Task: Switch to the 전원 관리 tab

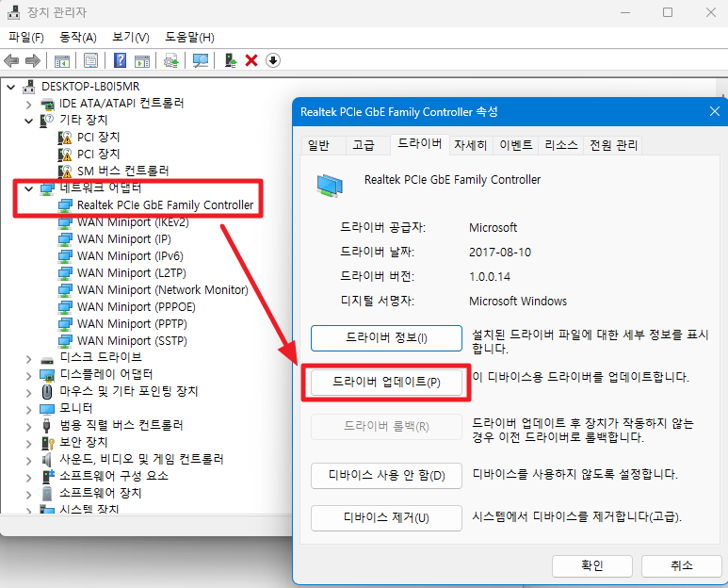Action: [613, 145]
